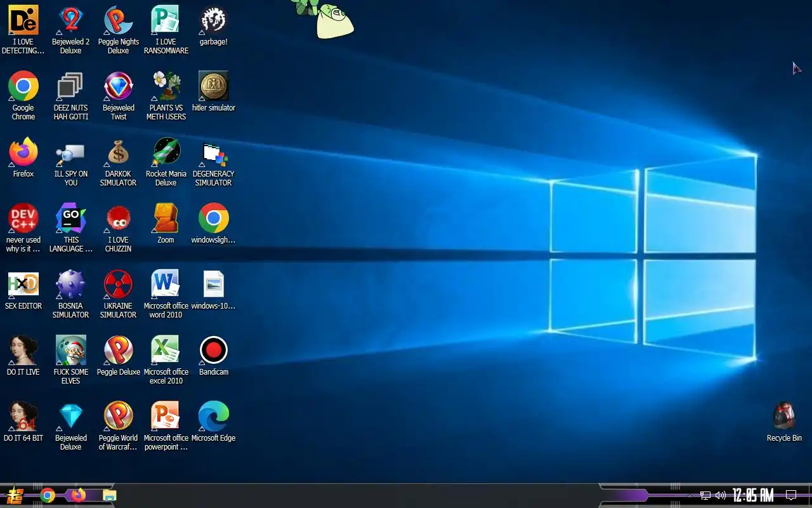The width and height of the screenshot is (812, 508).
Task: Open File Explorer from the taskbar
Action: coord(110,495)
